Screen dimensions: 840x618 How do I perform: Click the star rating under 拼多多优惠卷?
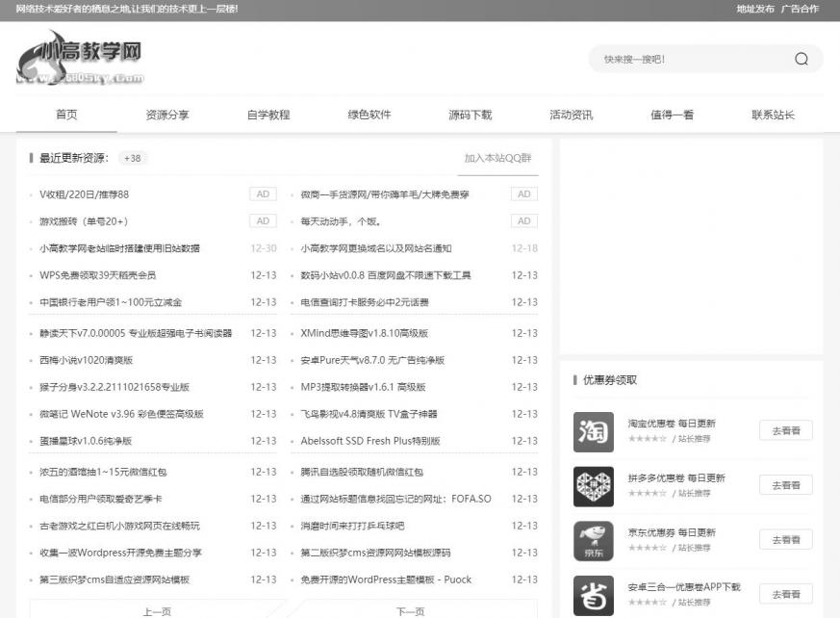[x=649, y=494]
